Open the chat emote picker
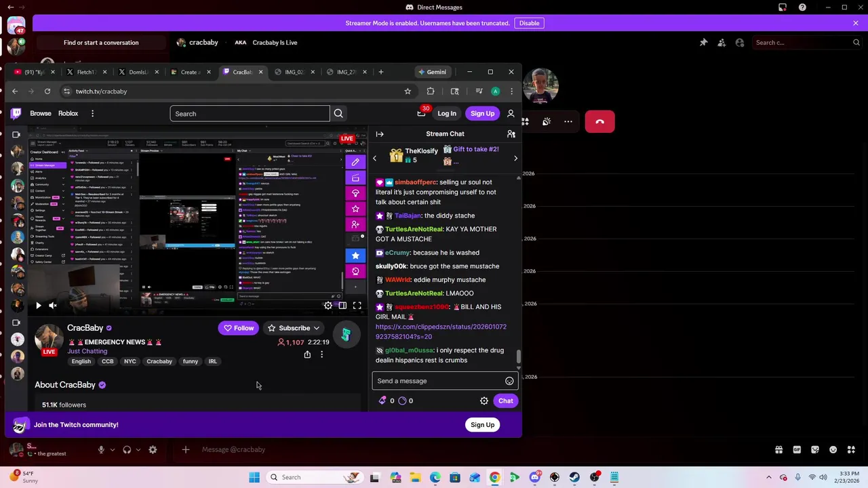 click(x=509, y=381)
